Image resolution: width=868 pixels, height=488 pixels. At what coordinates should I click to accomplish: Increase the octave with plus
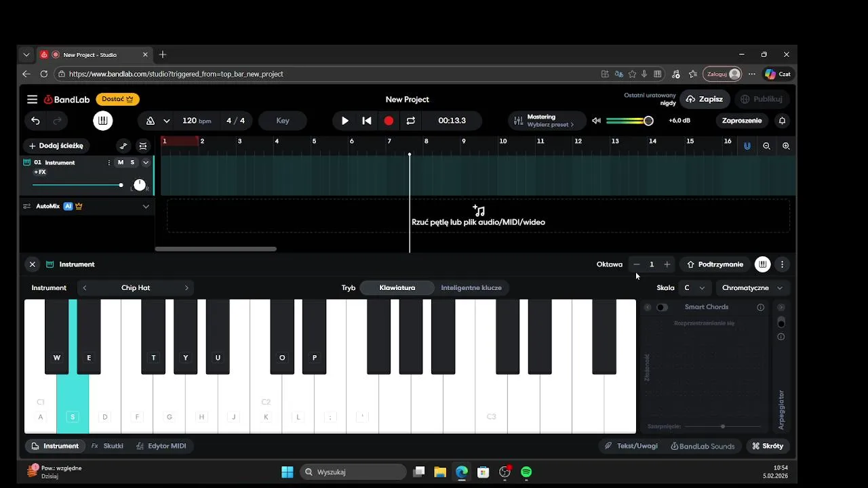(667, 264)
